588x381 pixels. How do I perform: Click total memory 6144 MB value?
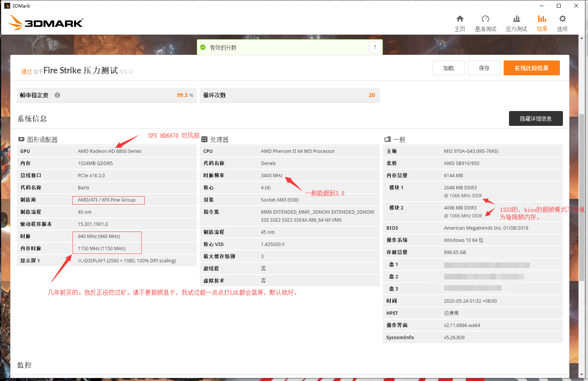(453, 175)
